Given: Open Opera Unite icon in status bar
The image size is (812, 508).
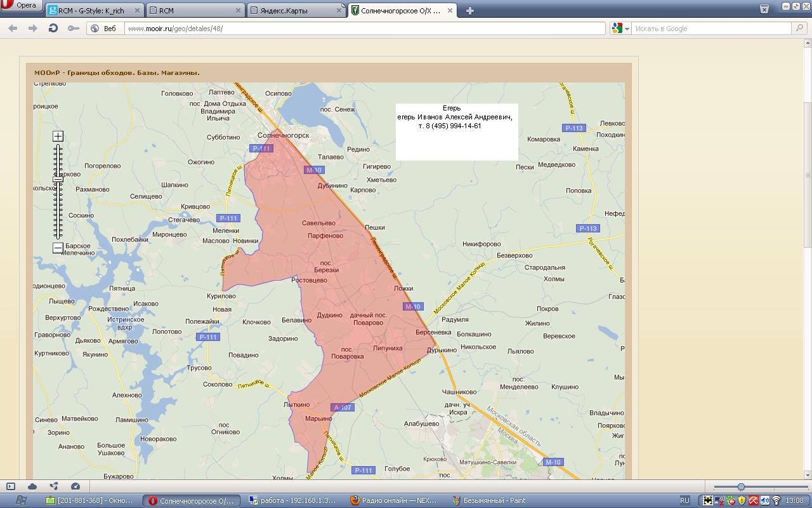Looking at the screenshot, I should coord(53,486).
